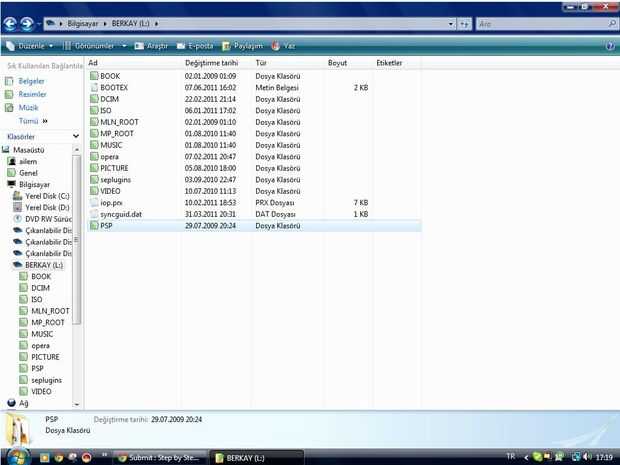The image size is (620, 465).
Task: Click the Paylaşım toolbar button
Action: (242, 46)
